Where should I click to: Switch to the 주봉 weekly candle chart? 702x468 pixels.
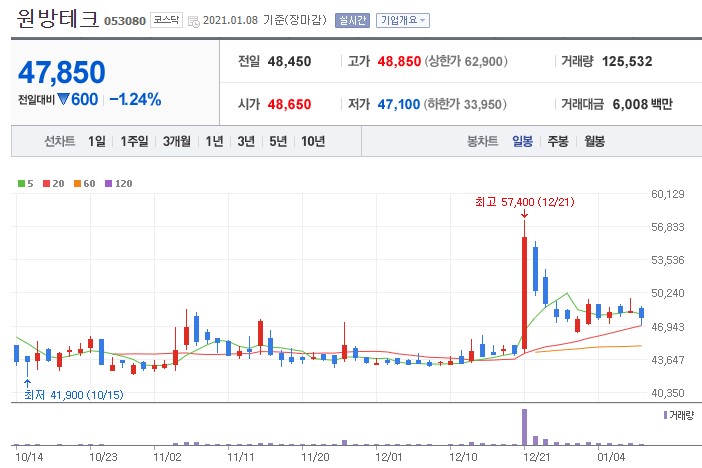(558, 142)
